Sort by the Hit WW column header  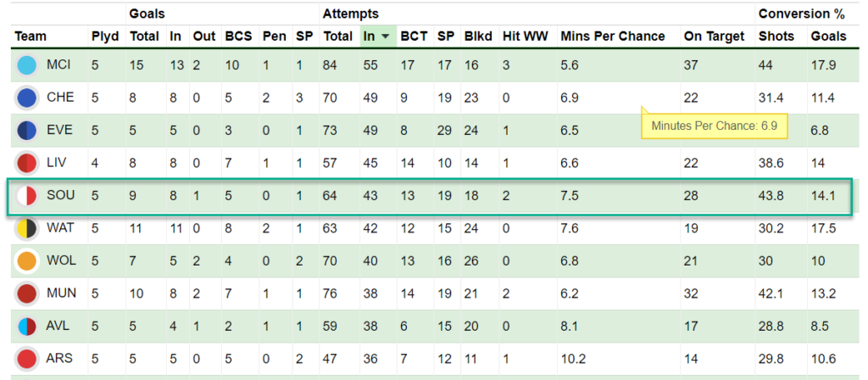click(x=525, y=36)
